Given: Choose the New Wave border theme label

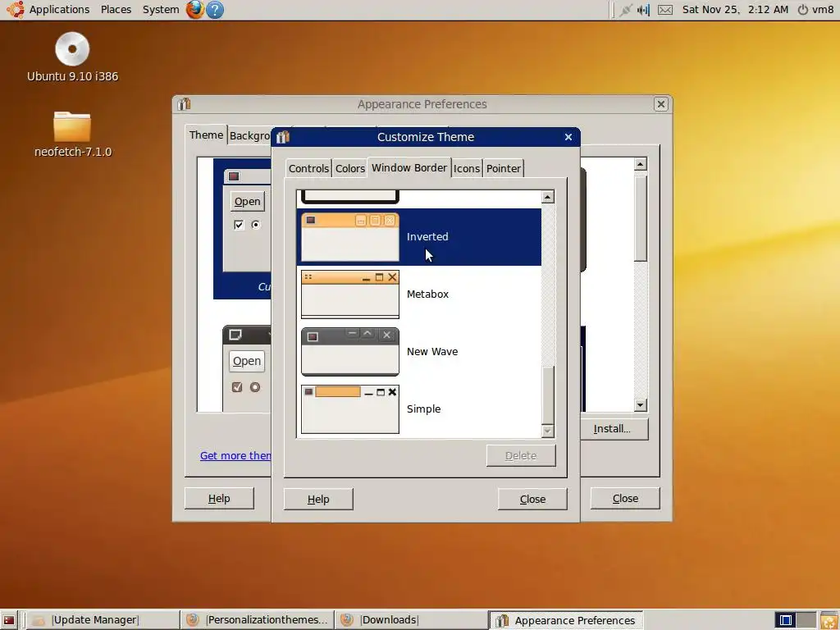Looking at the screenshot, I should tap(432, 351).
